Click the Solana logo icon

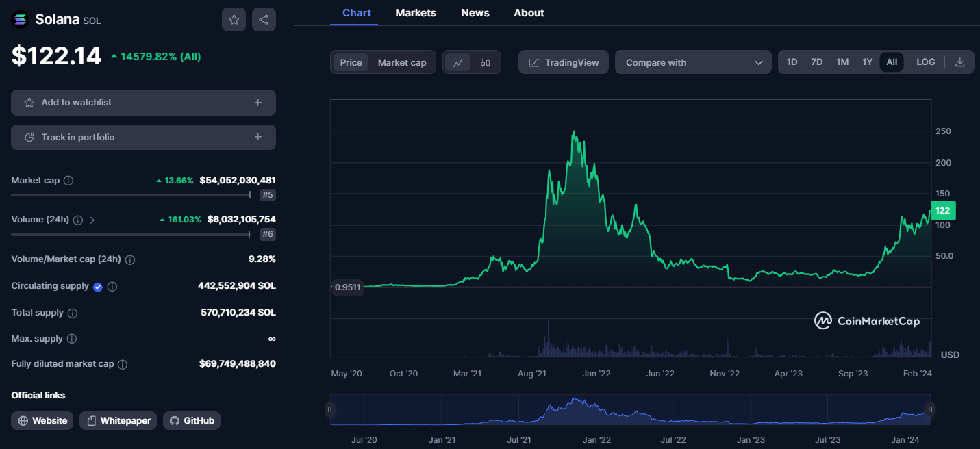20,20
